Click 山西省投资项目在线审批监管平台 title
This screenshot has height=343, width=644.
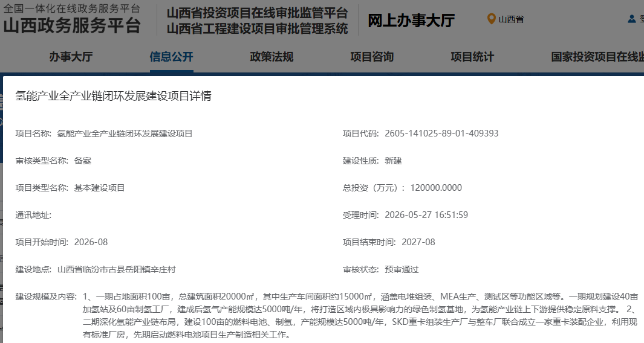(258, 13)
